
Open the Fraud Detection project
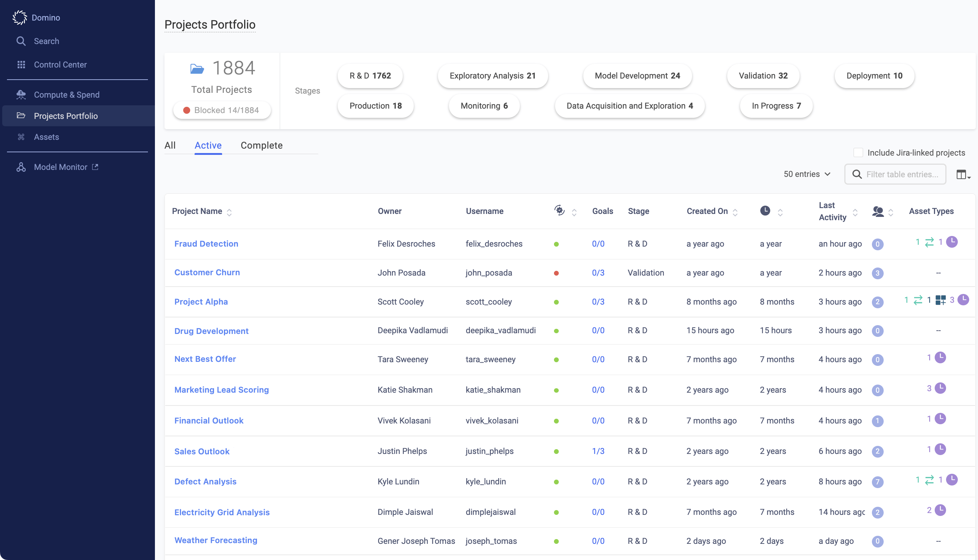pyautogui.click(x=206, y=244)
